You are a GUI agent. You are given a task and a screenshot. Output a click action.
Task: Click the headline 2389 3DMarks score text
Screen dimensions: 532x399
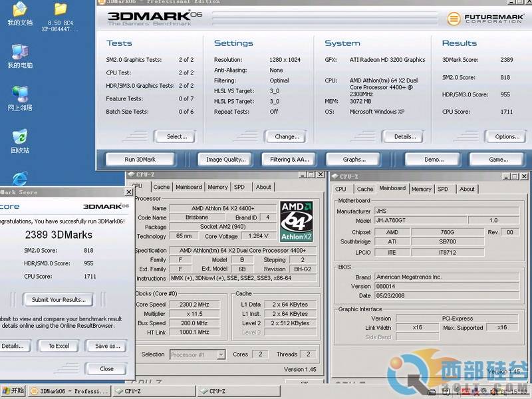(59, 235)
